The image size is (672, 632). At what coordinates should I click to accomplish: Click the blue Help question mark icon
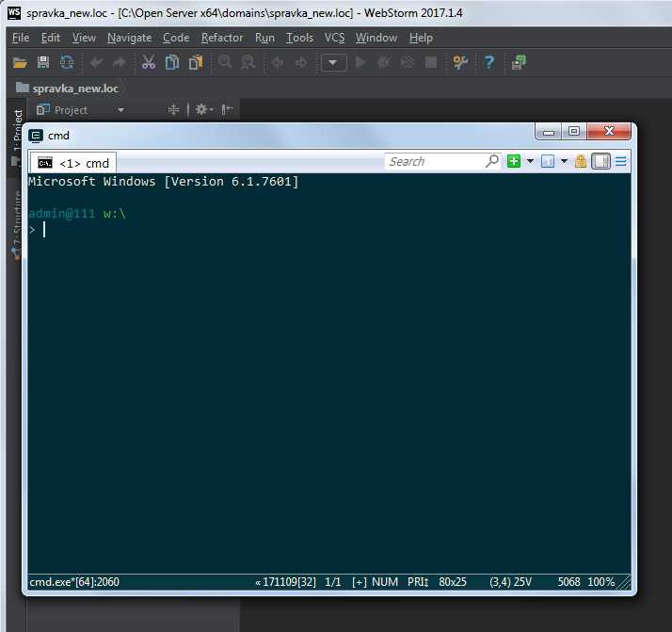(x=489, y=62)
